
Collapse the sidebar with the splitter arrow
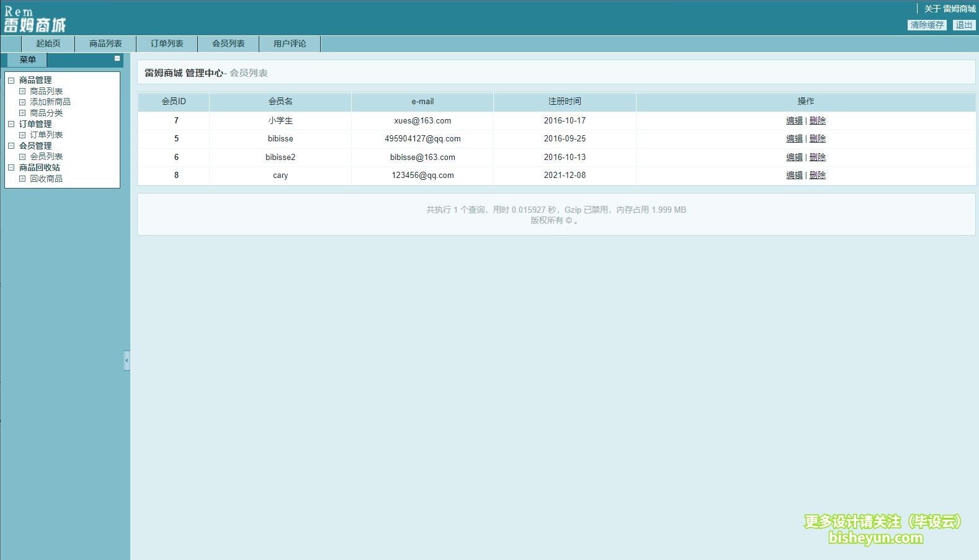[x=127, y=360]
